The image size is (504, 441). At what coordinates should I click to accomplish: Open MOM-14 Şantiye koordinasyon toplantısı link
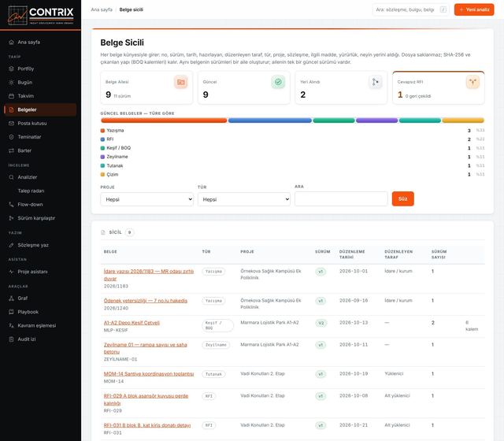click(149, 374)
